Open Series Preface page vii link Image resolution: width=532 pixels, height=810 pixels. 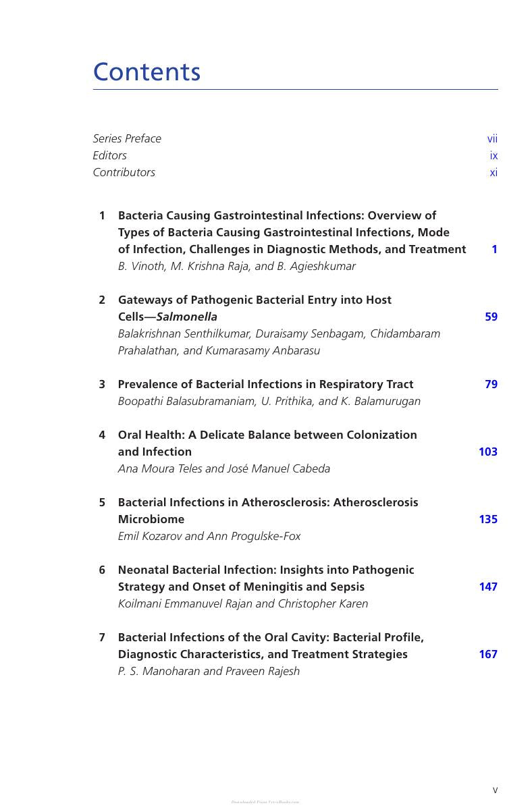(492, 138)
